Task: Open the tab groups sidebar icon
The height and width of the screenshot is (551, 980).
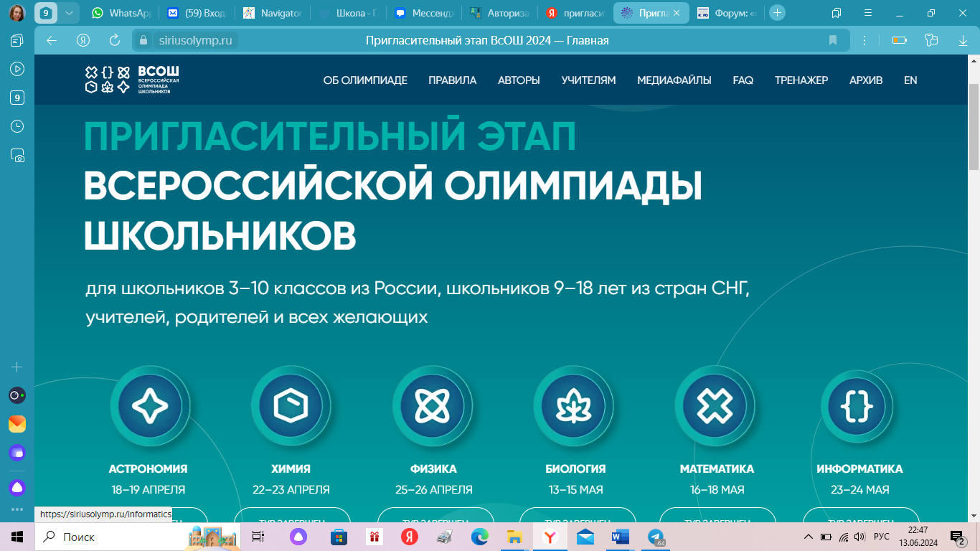Action: (17, 40)
